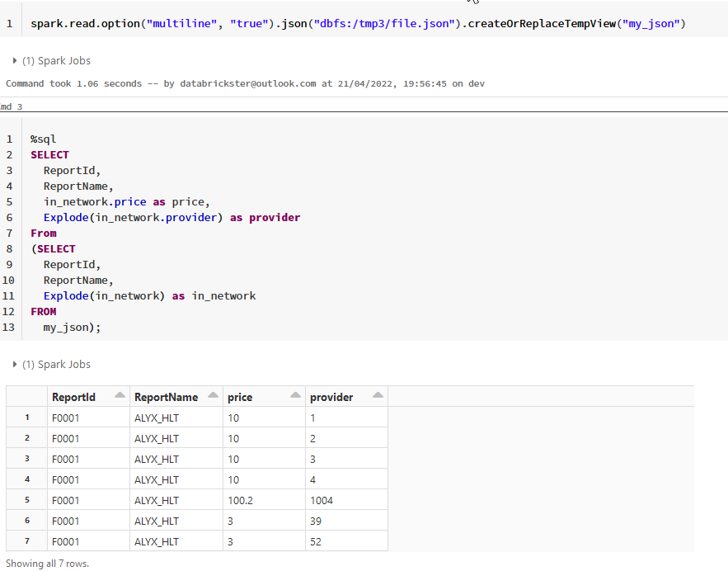Click the sort arrows in price header

pyautogui.click(x=296, y=396)
